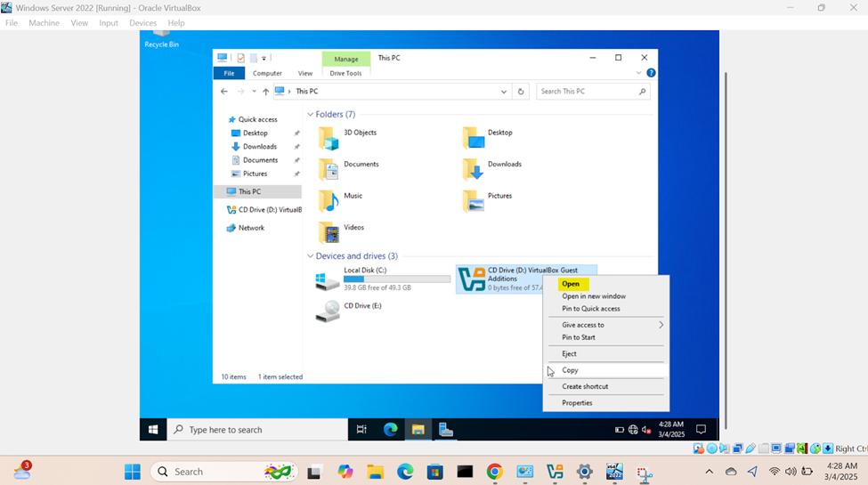Click the Manage contextual tab

pos(346,59)
